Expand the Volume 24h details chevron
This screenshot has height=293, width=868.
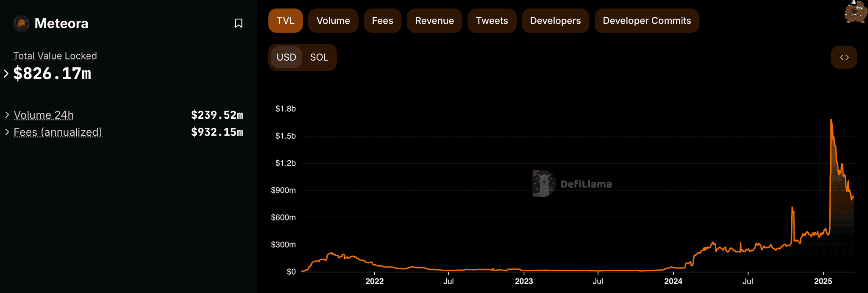[7, 115]
